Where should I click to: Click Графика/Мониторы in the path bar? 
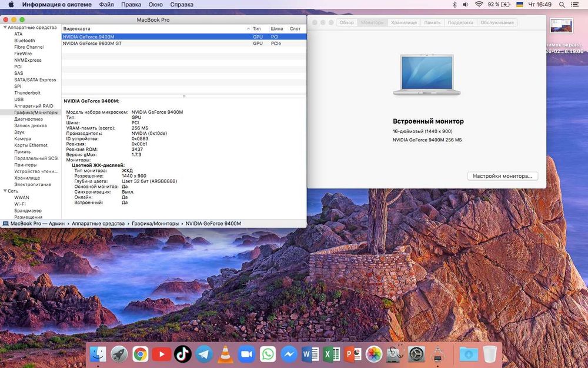pos(155,223)
